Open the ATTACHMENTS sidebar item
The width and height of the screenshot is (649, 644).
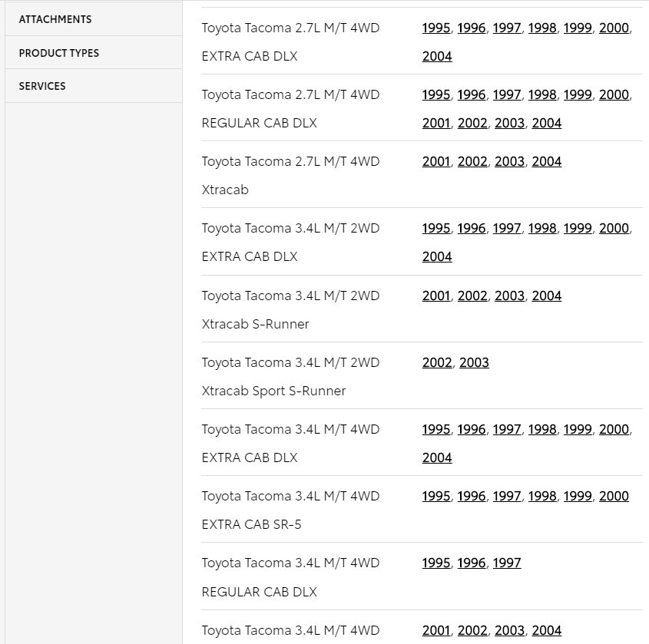pyautogui.click(x=94, y=19)
